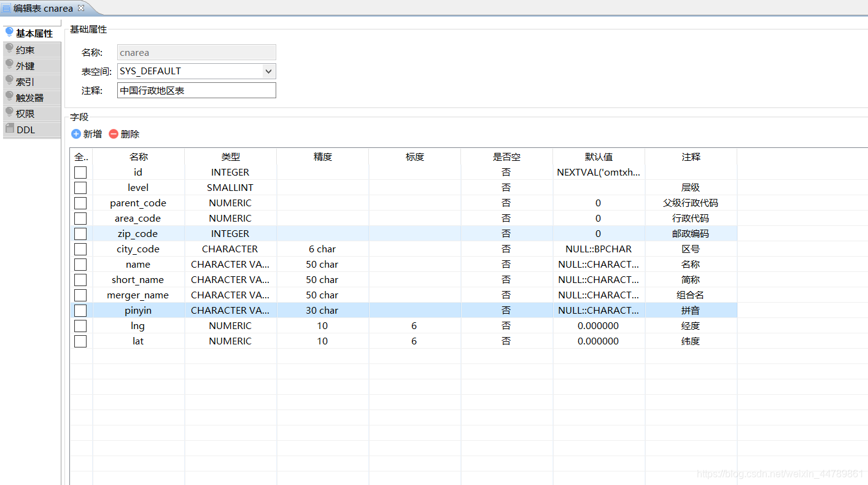Click the 是否空 column header

click(x=506, y=157)
